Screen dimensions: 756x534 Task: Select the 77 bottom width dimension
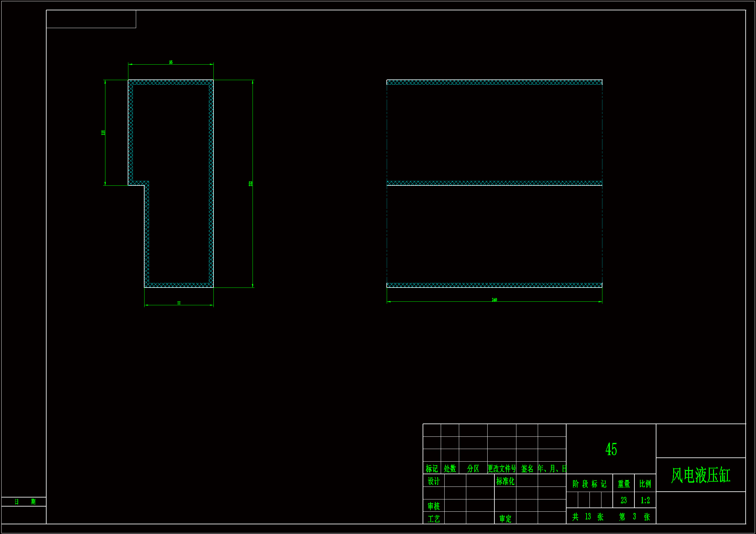[x=179, y=303]
